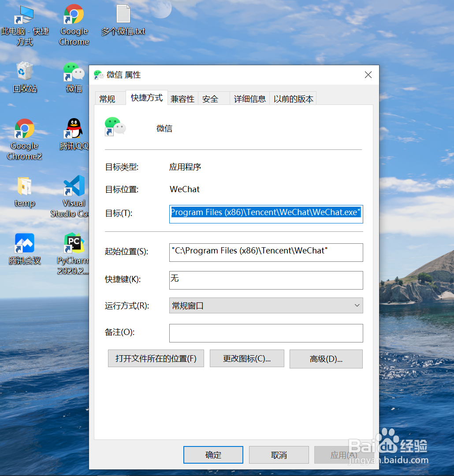
Task: Click the 打开文件所在的位置 button
Action: [x=156, y=358]
